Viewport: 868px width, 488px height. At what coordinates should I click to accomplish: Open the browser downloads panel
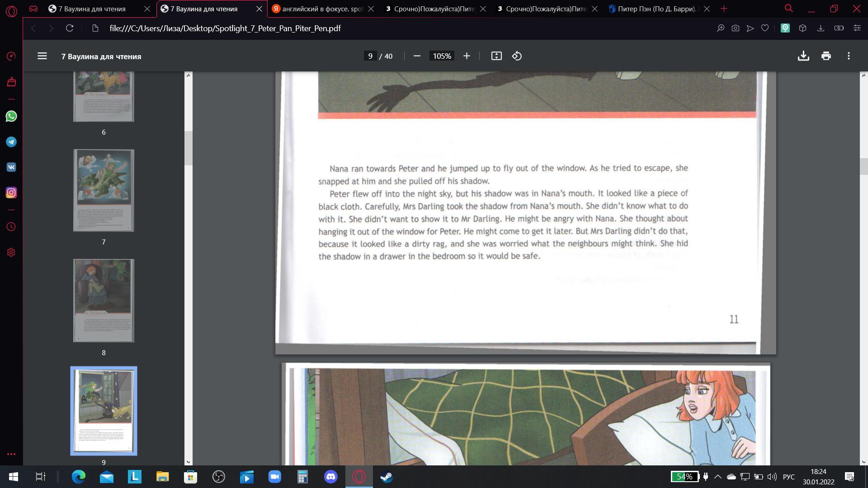tap(821, 28)
